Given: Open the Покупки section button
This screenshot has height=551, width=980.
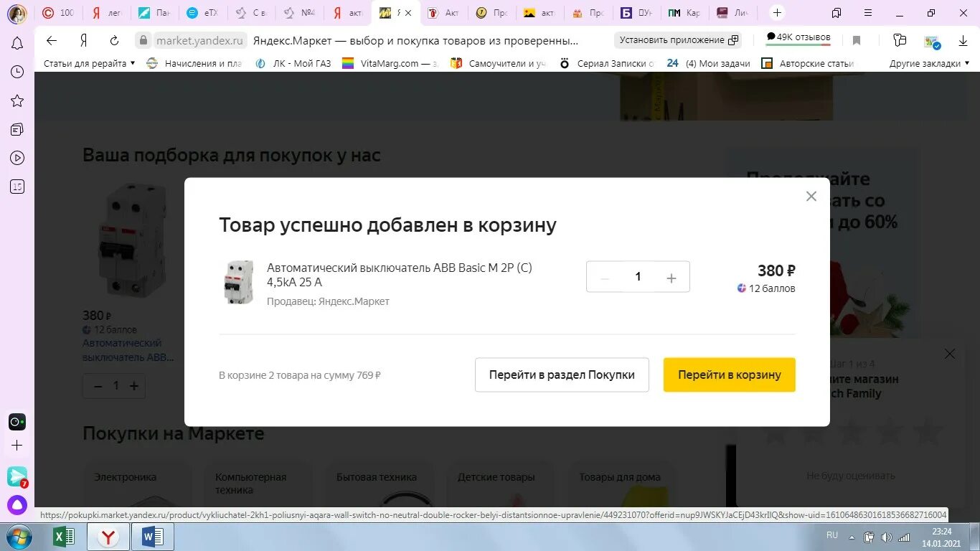Looking at the screenshot, I should 562,375.
